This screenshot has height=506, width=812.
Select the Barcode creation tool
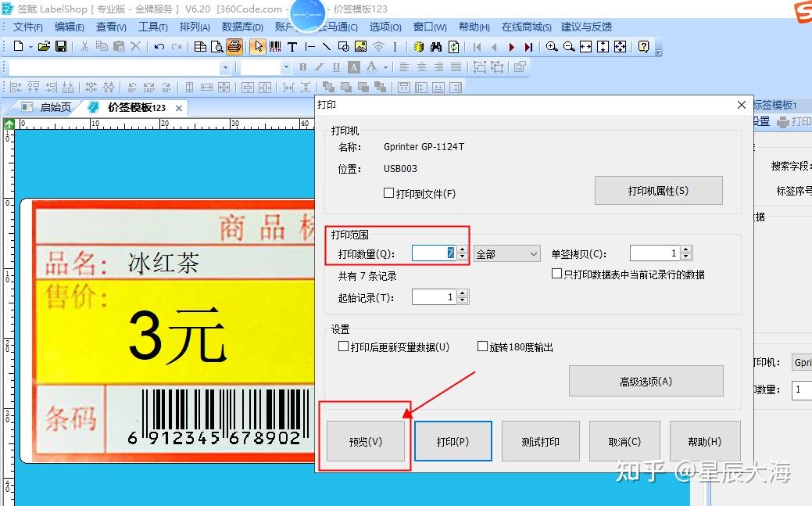coord(273,47)
